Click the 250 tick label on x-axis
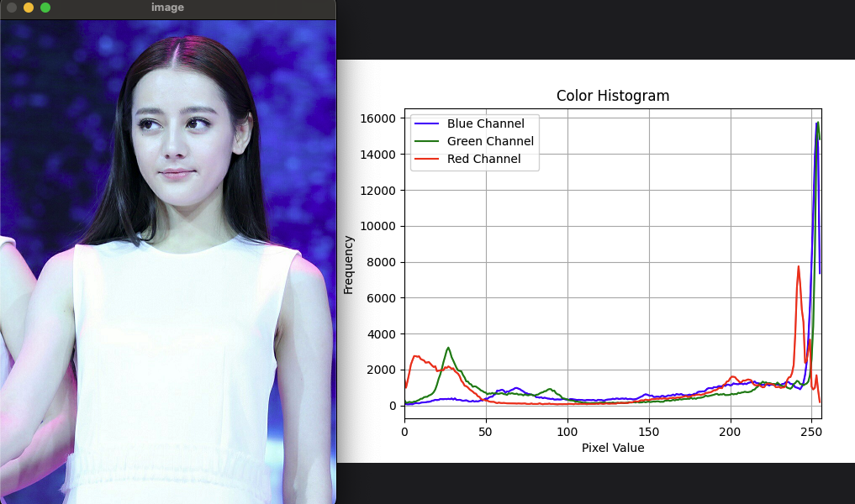Image resolution: width=855 pixels, height=504 pixels. click(811, 432)
